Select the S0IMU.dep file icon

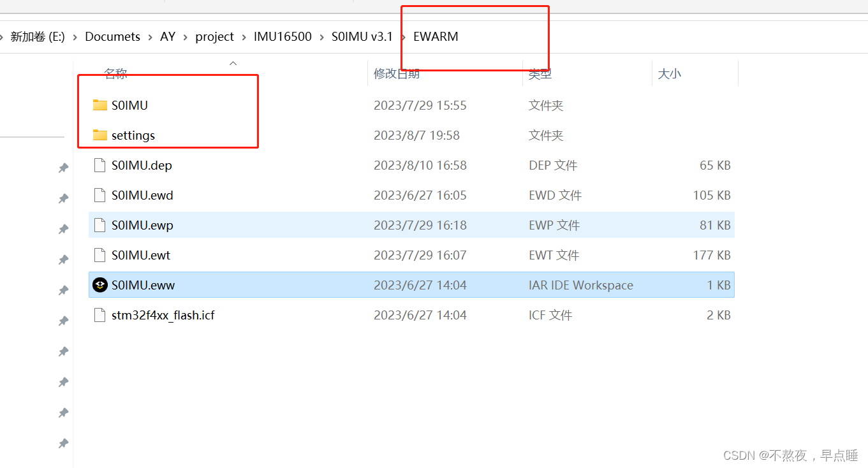pyautogui.click(x=99, y=165)
